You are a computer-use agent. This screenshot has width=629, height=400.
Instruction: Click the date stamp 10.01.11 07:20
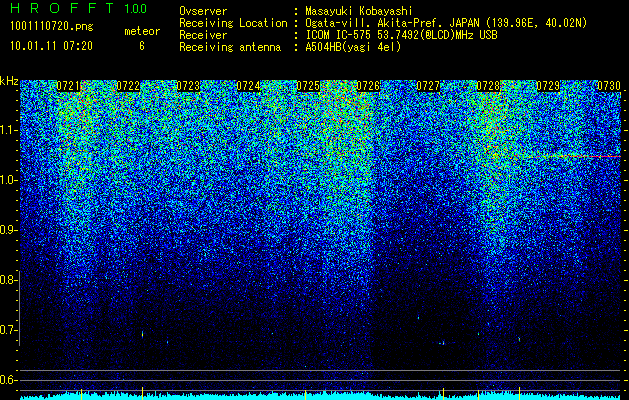51,46
